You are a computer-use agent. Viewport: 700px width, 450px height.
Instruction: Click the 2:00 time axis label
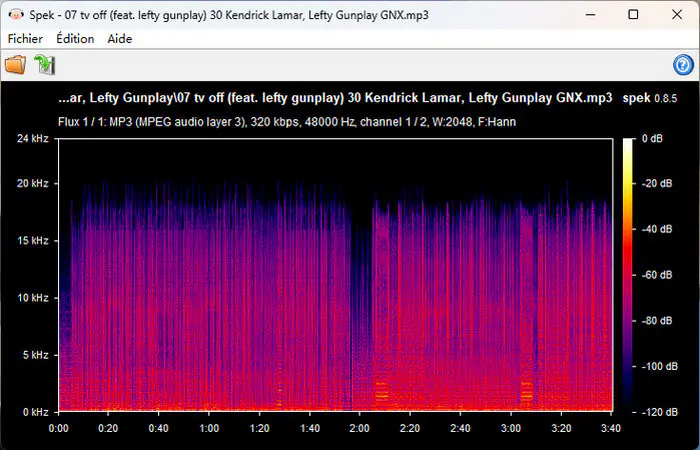pos(359,428)
